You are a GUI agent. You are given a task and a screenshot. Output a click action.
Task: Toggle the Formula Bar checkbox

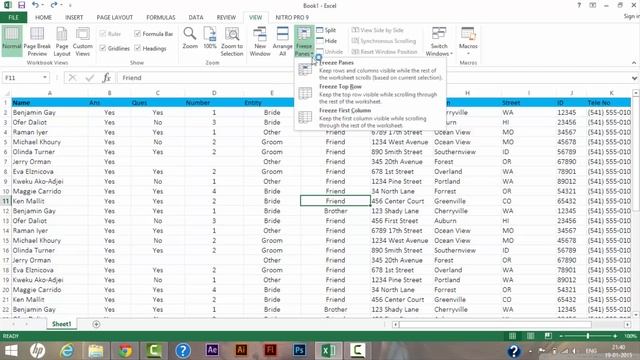138,33
